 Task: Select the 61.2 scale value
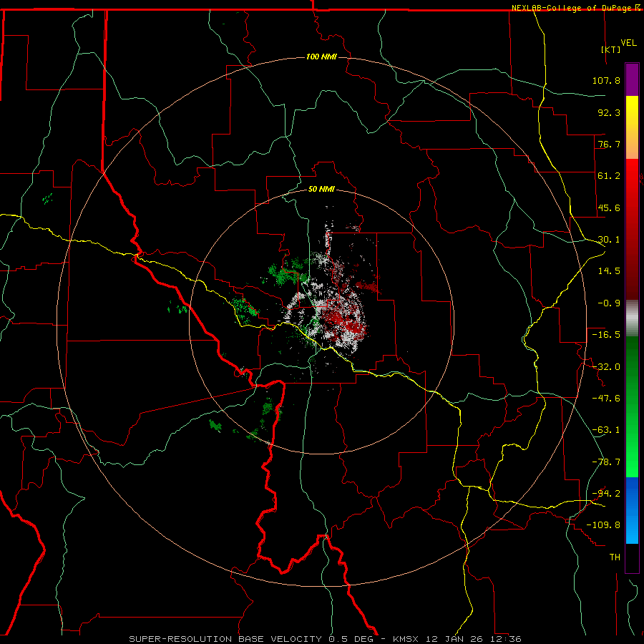(x=609, y=176)
